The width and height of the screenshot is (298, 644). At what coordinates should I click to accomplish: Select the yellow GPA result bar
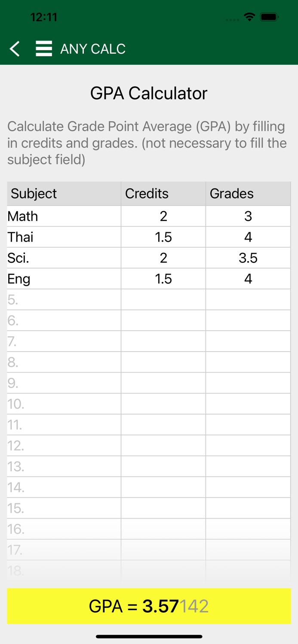(149, 606)
